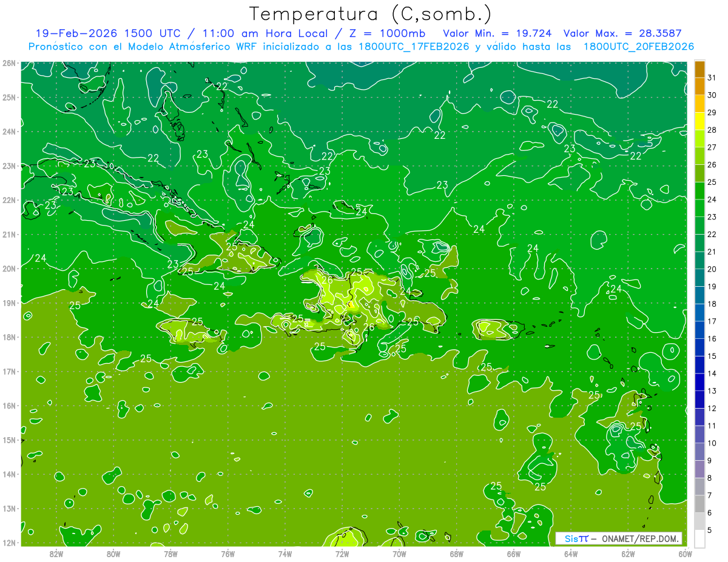Image resolution: width=728 pixels, height=562 pixels.
Task: Click the "15" label on the color scale
Action: coord(712,356)
